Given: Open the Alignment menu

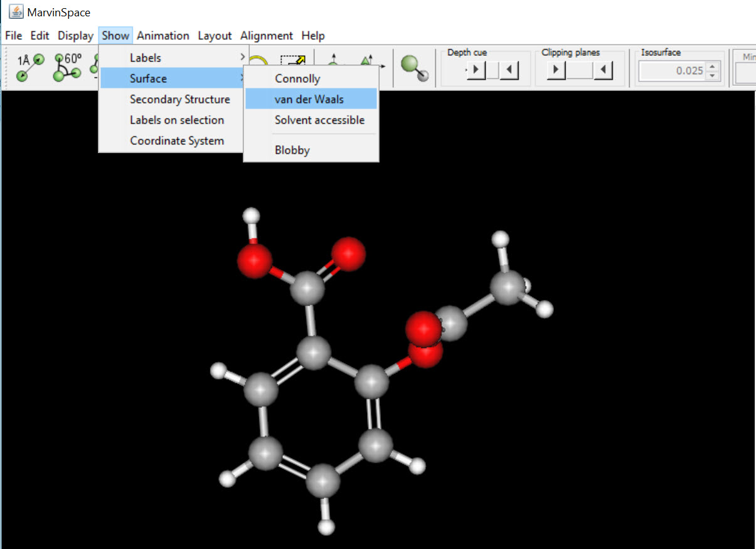Looking at the screenshot, I should tap(266, 36).
